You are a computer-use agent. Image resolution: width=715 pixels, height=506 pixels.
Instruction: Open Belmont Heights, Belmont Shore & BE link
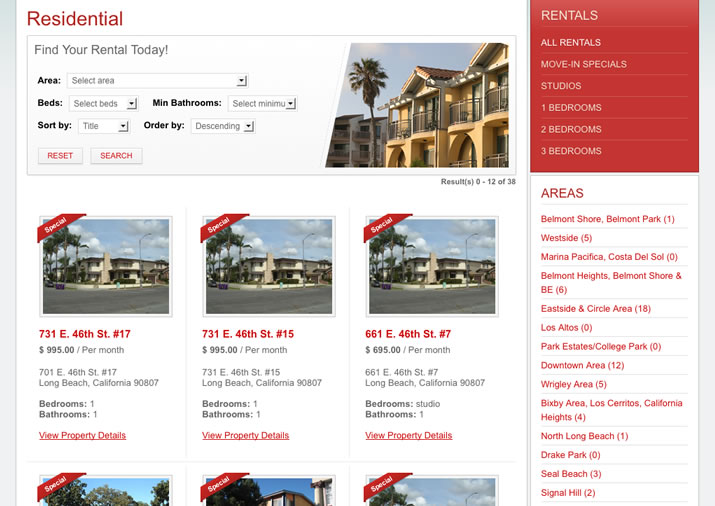click(611, 283)
